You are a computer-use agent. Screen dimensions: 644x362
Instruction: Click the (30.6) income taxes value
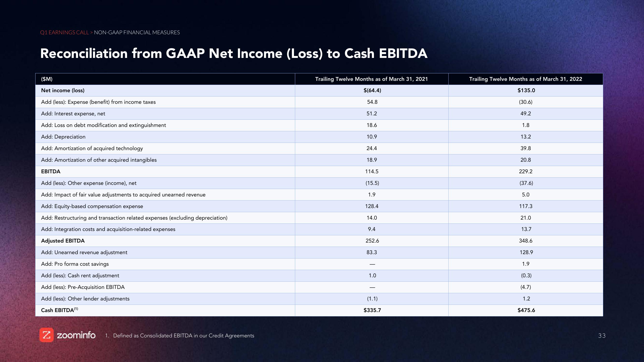526,102
